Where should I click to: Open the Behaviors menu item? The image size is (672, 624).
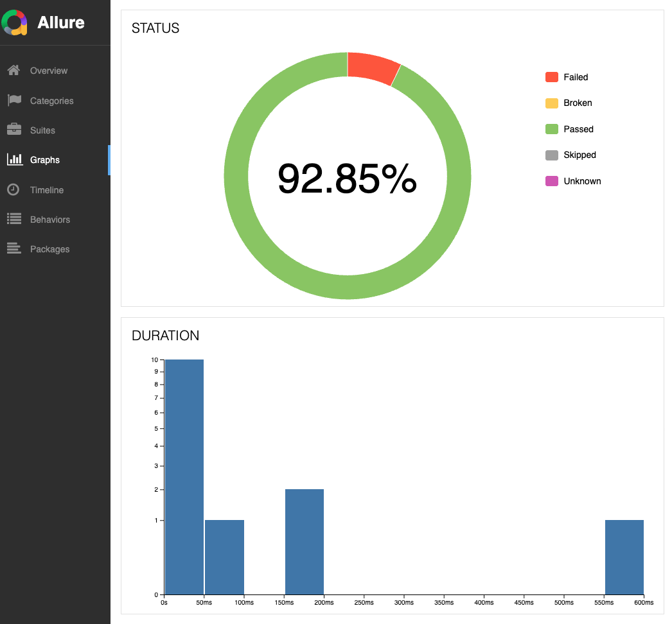click(50, 220)
